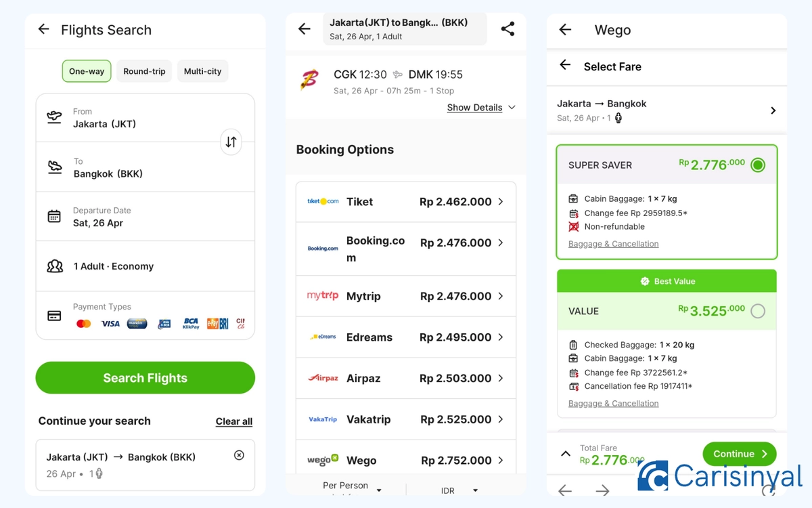Go back from the Select Fare header

[565, 65]
